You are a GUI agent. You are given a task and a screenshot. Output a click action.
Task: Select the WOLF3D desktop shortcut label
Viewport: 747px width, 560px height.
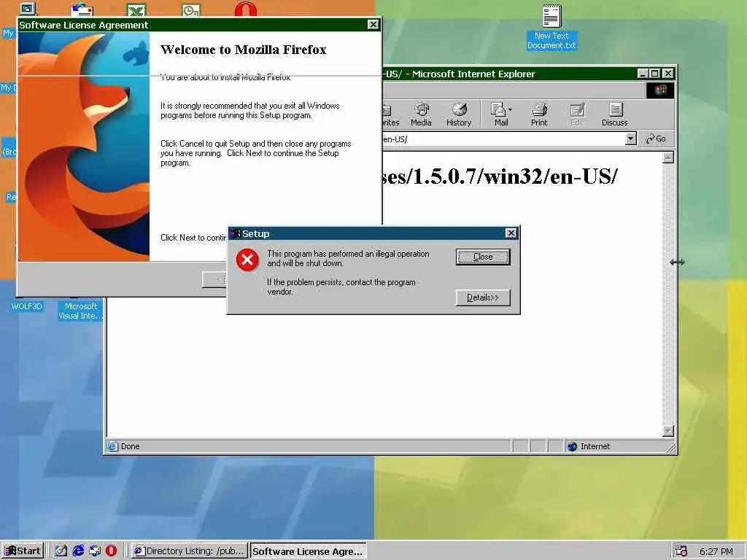[27, 306]
